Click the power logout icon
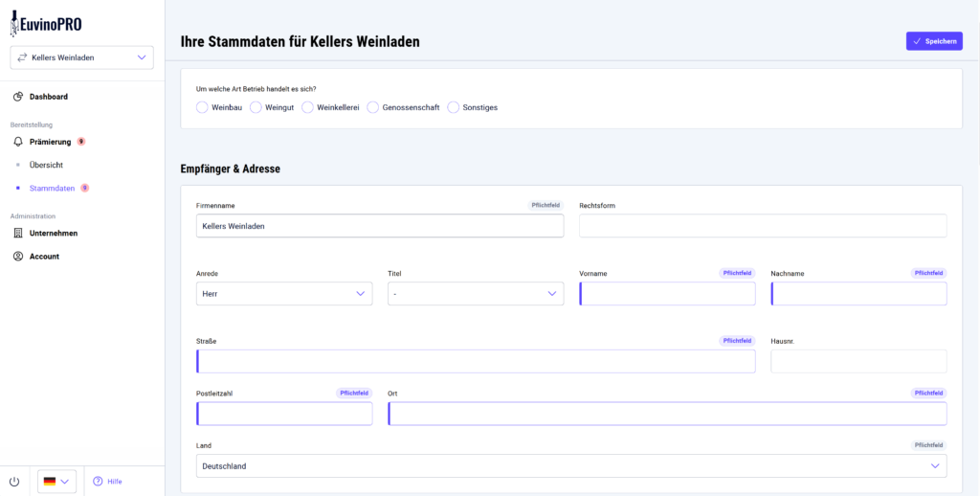This screenshot has height=496, width=980. tap(14, 482)
